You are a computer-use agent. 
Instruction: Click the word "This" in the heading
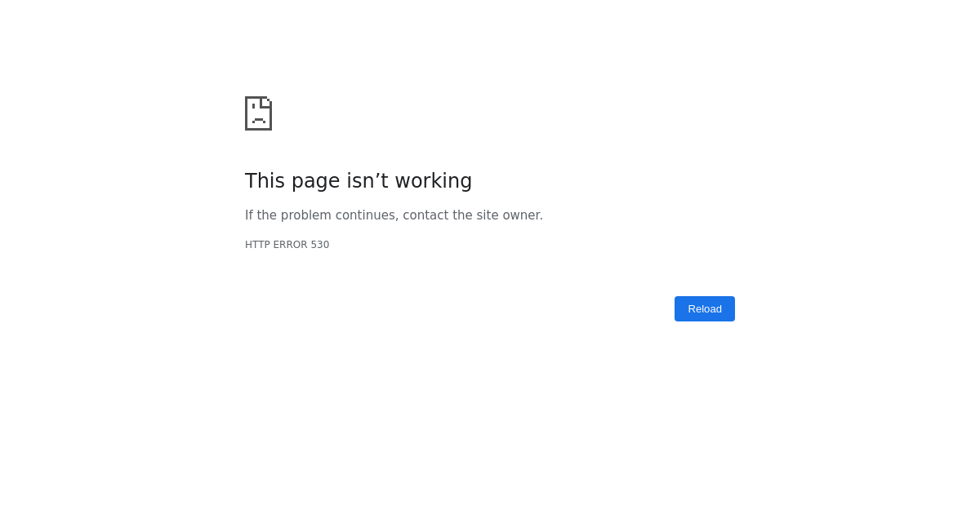point(265,181)
